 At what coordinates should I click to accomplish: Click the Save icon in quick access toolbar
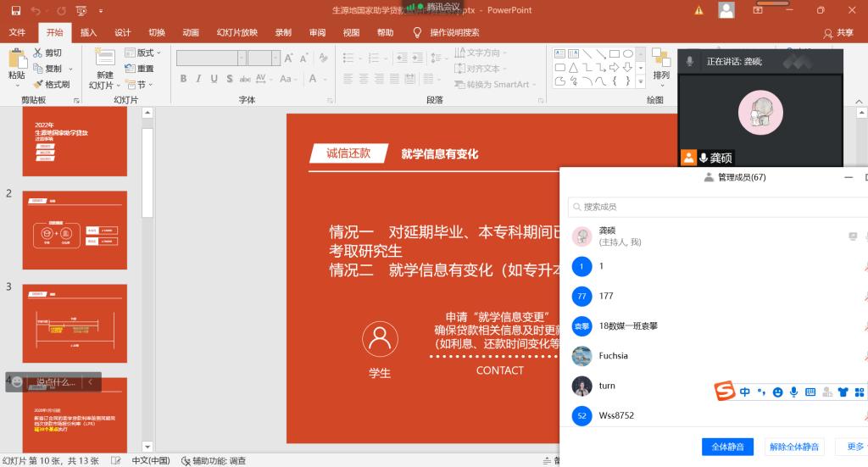pos(14,10)
